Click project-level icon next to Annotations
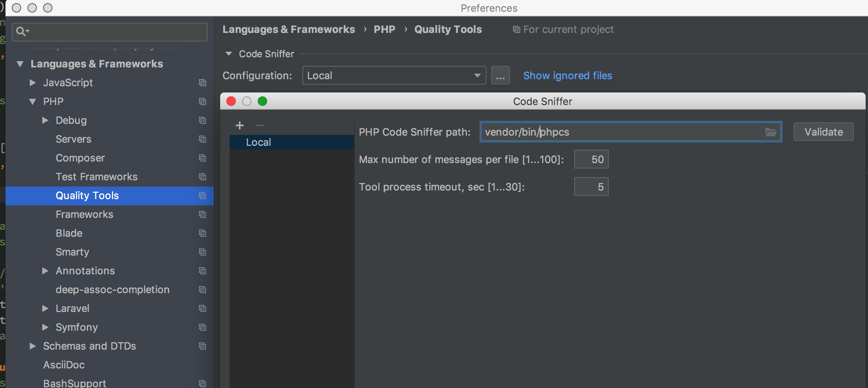Image resolution: width=868 pixels, height=388 pixels. (203, 271)
